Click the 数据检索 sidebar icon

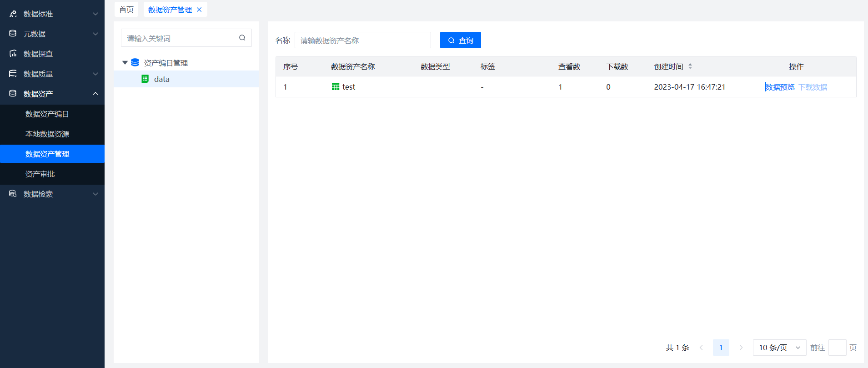tap(13, 194)
